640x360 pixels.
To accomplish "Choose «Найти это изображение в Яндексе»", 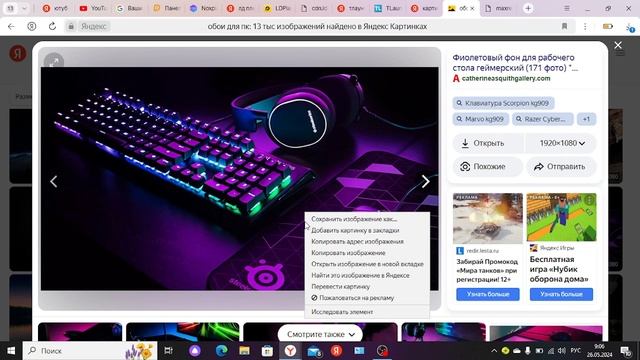I will coord(360,276).
